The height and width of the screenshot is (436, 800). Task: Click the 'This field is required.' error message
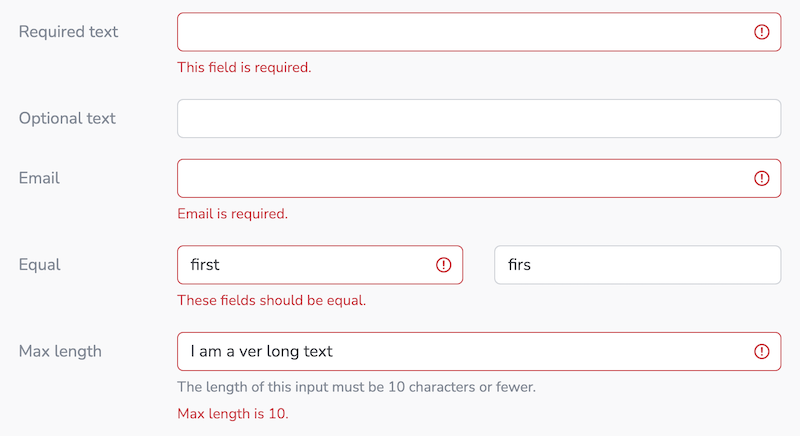pyautogui.click(x=244, y=68)
